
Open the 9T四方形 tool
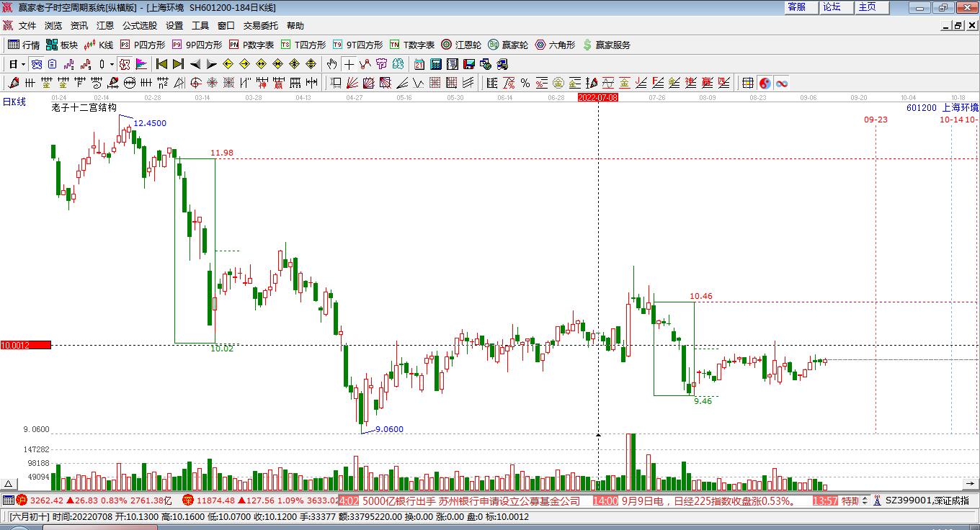click(x=357, y=45)
